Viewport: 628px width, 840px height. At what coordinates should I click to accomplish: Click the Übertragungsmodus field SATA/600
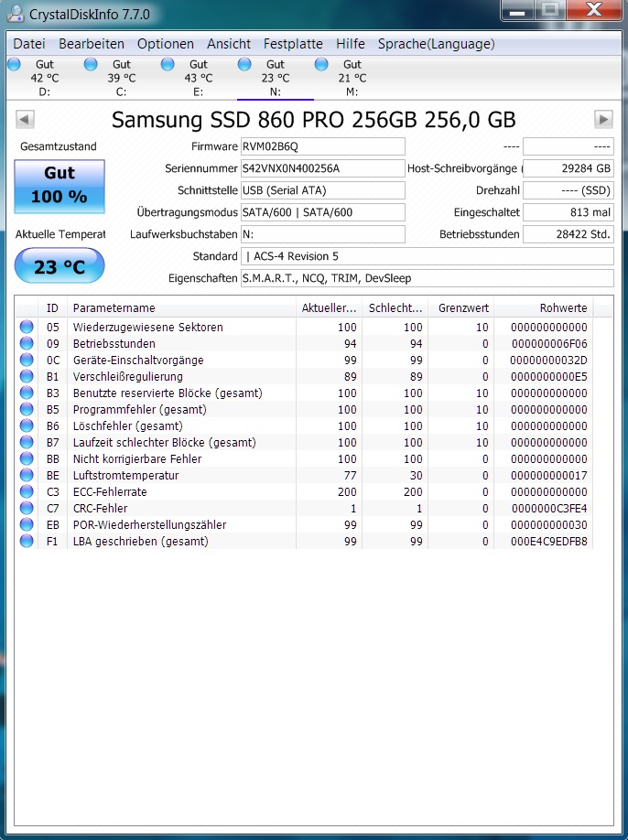[x=322, y=212]
